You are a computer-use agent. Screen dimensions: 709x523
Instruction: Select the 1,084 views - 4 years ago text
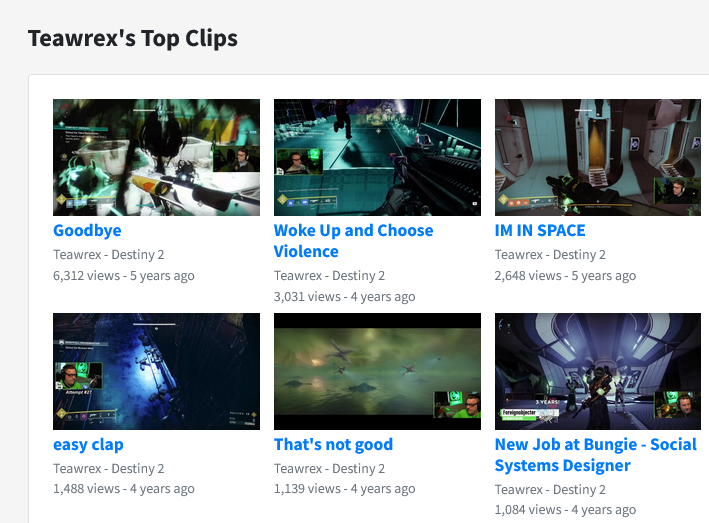click(x=565, y=510)
